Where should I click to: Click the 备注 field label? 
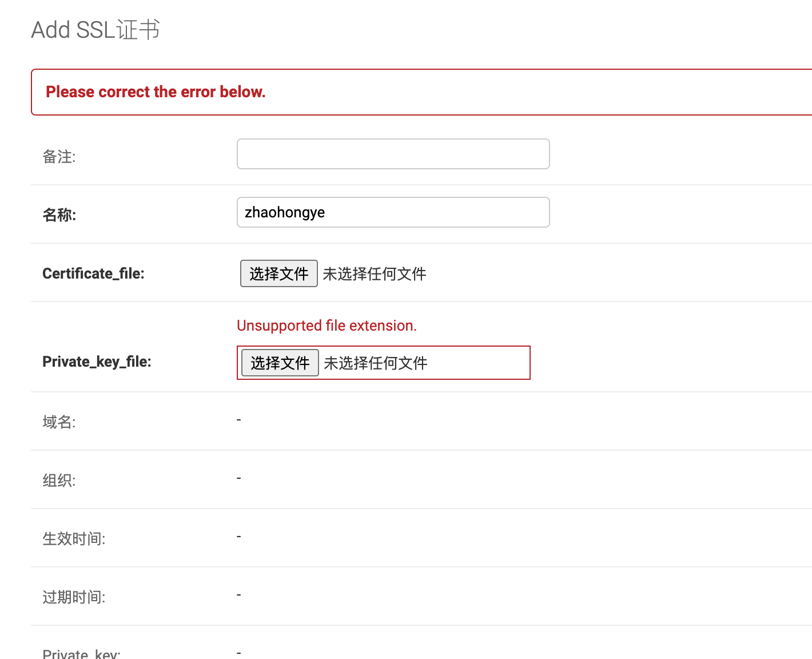coord(59,157)
